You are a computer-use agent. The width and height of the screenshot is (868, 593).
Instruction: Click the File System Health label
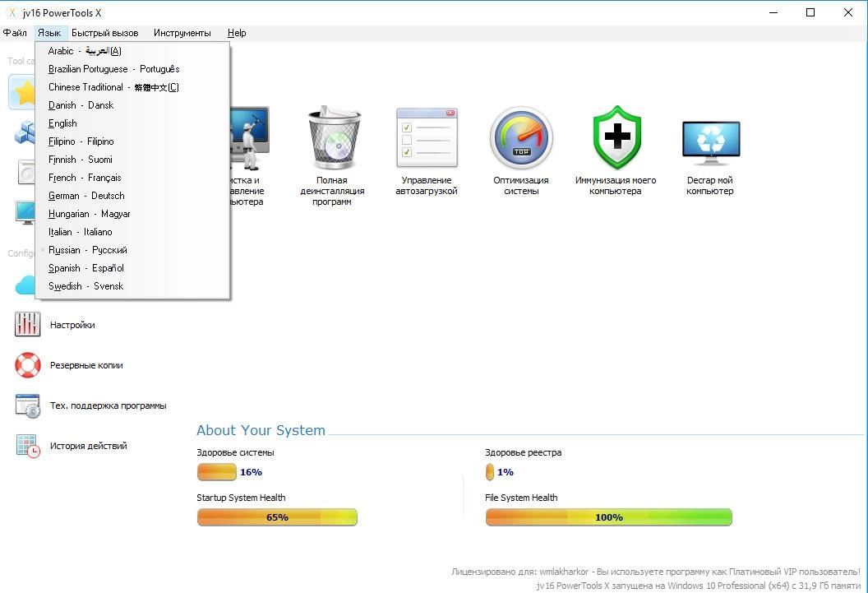click(521, 498)
